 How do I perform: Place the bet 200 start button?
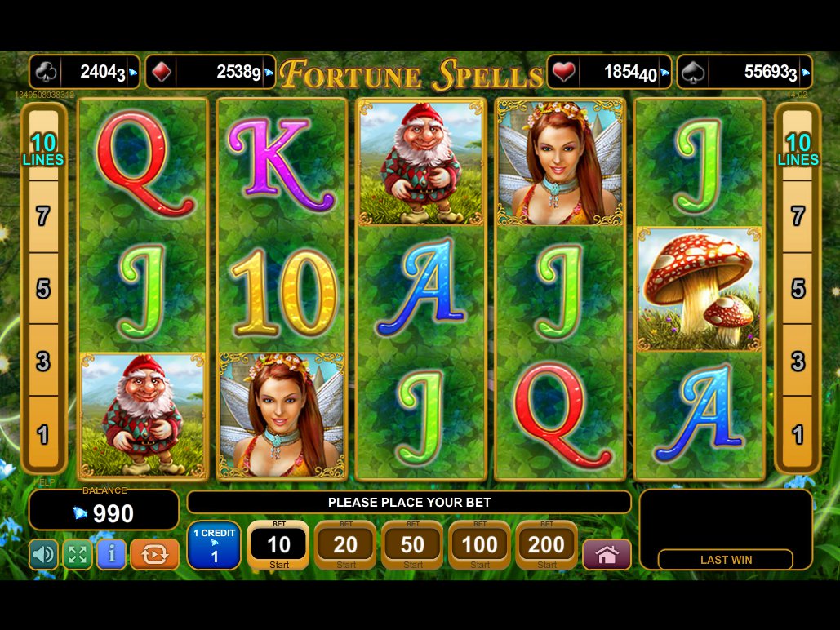click(546, 545)
